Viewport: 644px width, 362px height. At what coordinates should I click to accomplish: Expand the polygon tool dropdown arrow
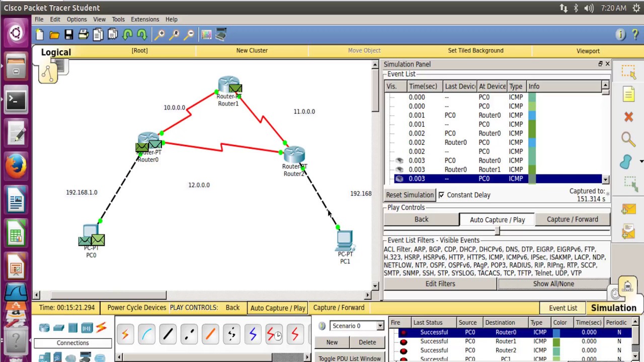tap(641, 161)
